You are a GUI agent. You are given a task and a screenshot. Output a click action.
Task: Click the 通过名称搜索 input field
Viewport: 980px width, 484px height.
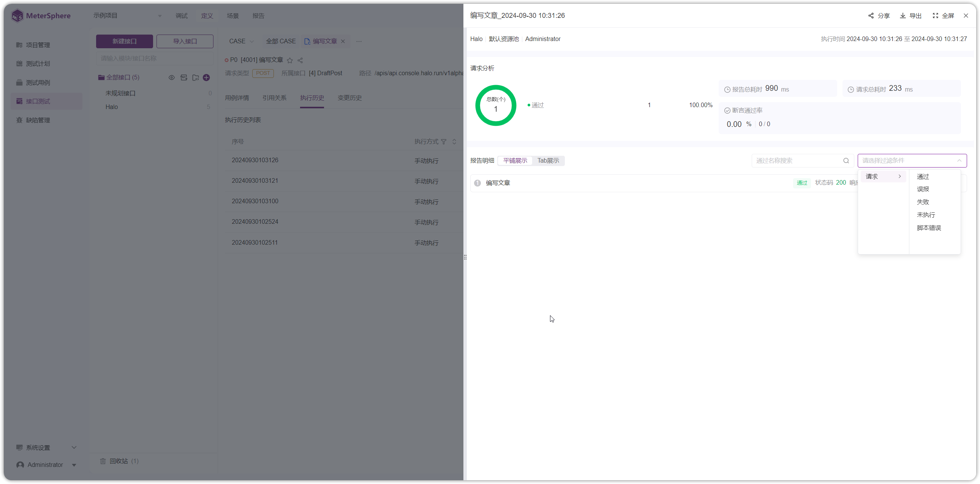[x=802, y=161]
